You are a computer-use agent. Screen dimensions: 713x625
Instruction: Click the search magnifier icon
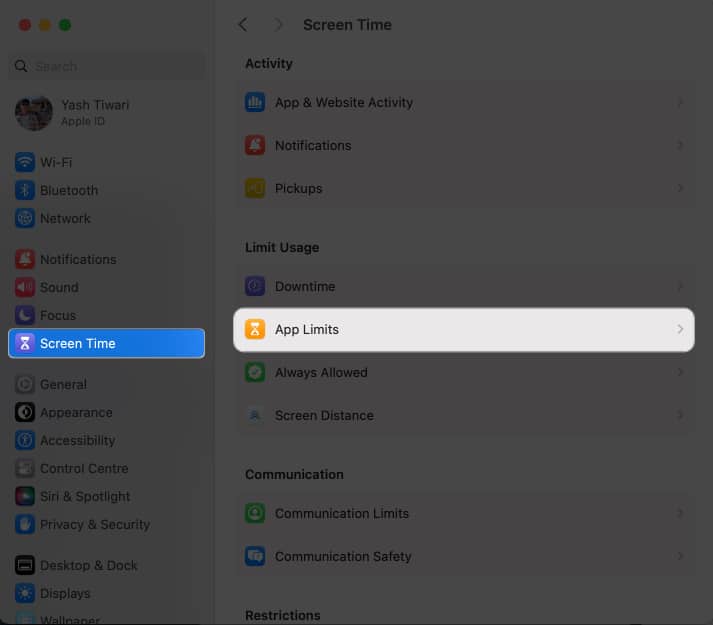(21, 66)
